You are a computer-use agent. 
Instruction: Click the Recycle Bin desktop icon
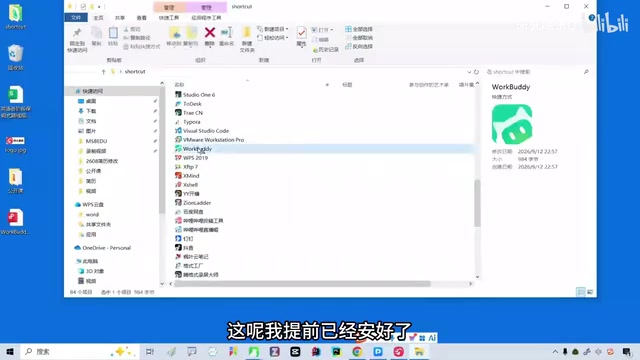(x=16, y=58)
